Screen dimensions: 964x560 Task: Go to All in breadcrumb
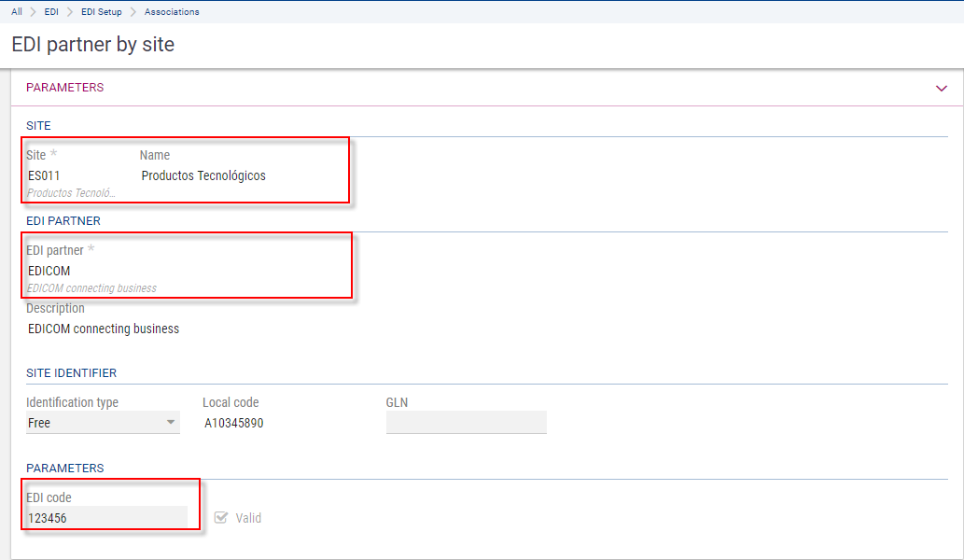pos(17,11)
